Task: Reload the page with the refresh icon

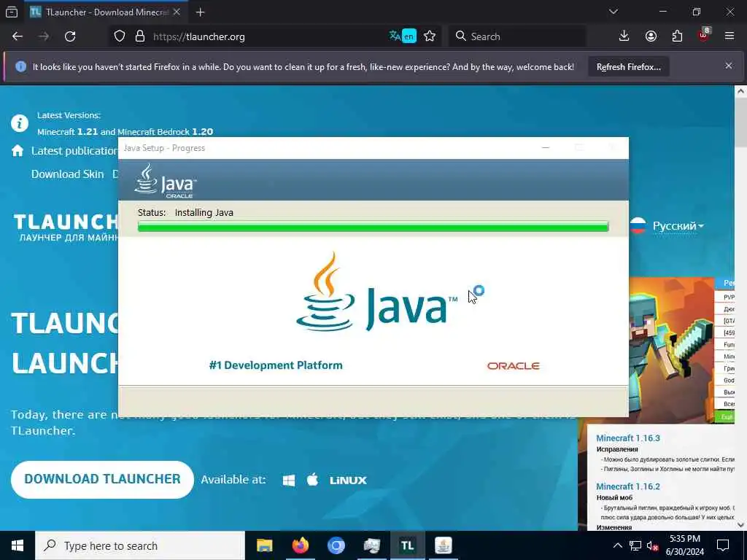Action: (x=70, y=36)
